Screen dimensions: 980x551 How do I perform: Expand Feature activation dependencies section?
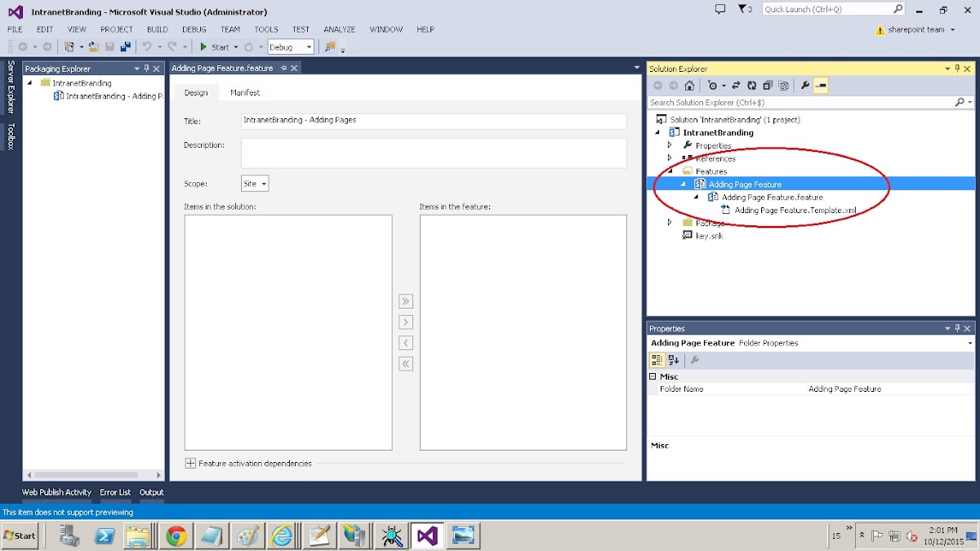(x=190, y=464)
